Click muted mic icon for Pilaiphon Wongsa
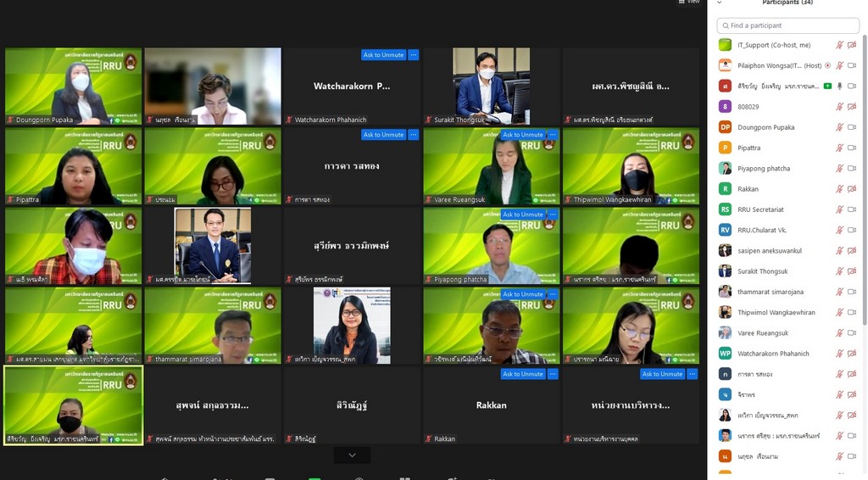This screenshot has height=480, width=868. [x=839, y=65]
